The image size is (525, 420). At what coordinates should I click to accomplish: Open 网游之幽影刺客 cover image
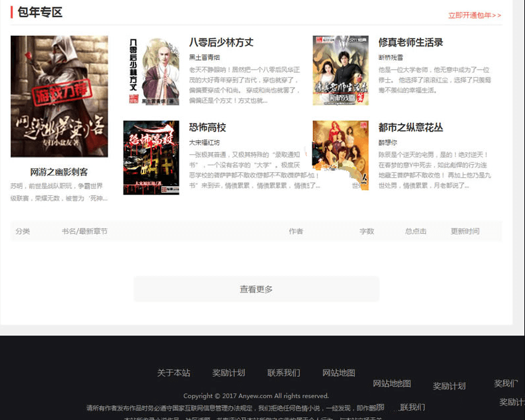tap(59, 96)
